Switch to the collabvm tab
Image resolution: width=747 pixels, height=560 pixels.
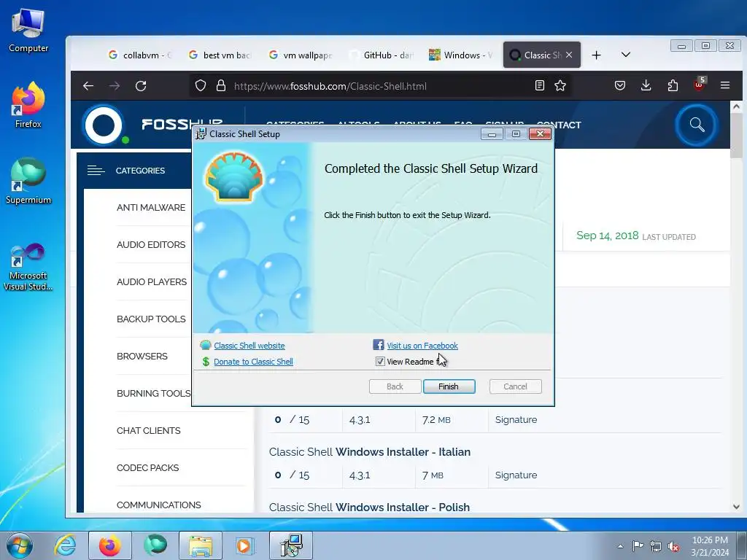(139, 55)
